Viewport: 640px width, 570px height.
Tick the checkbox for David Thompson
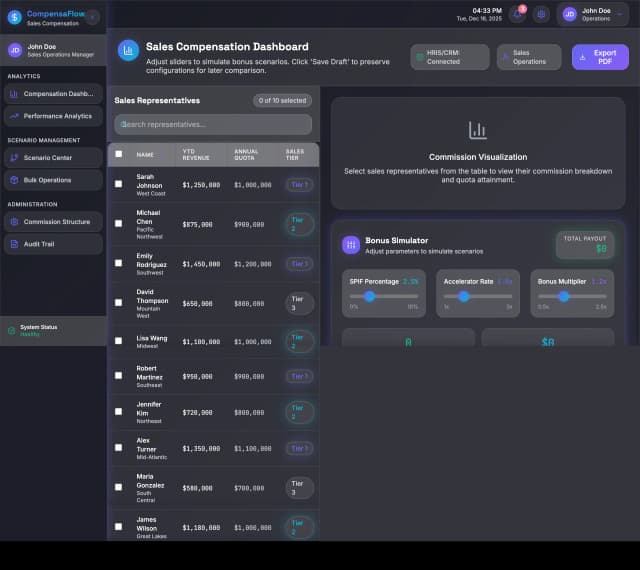(x=119, y=302)
